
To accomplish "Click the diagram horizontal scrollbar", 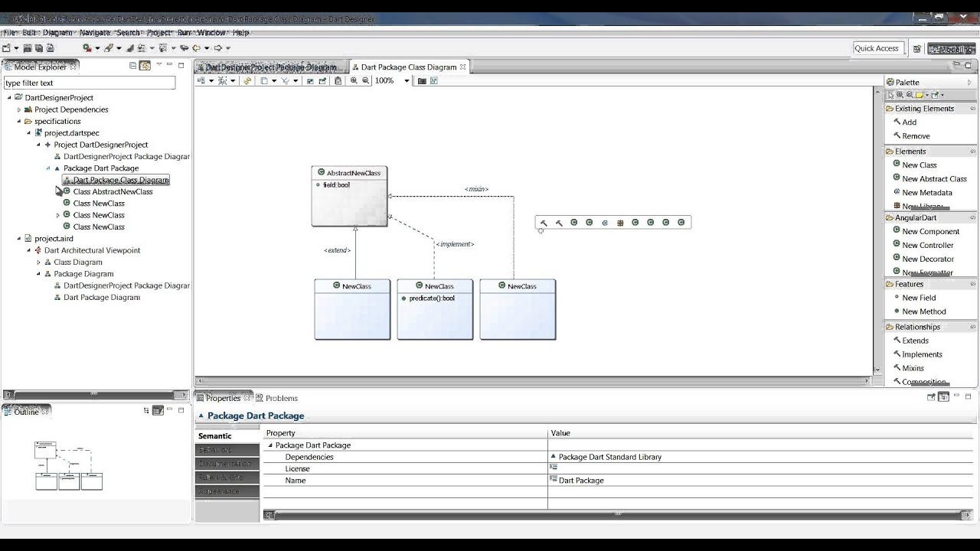I will 532,380.
